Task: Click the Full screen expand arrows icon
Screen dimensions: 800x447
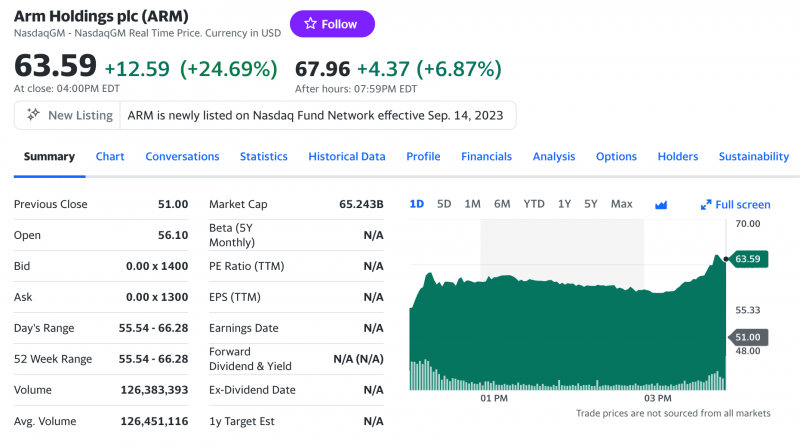Action: click(x=706, y=205)
